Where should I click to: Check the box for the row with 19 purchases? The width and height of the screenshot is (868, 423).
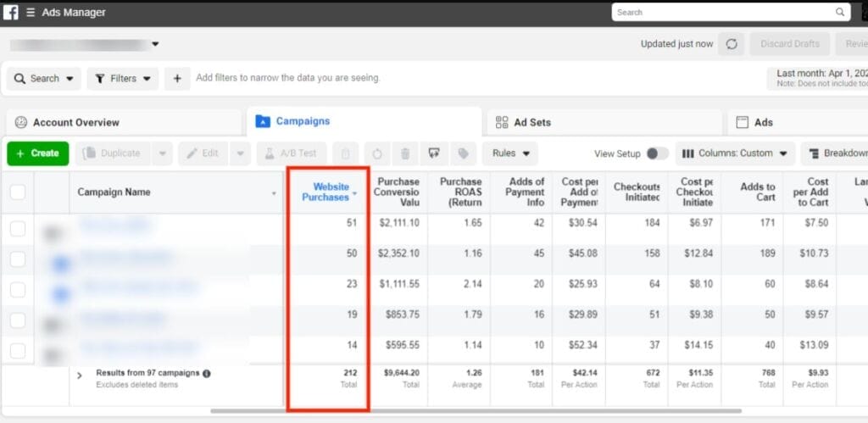[18, 320]
